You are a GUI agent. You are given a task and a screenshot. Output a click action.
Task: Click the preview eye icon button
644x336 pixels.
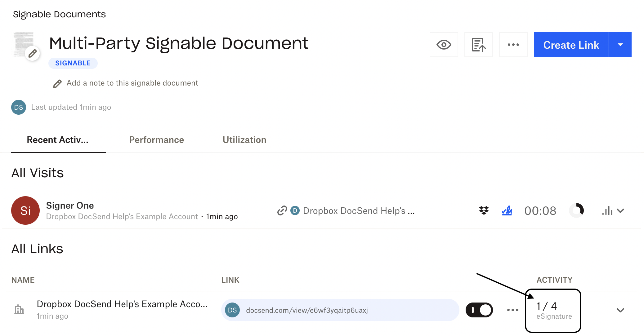(x=444, y=45)
